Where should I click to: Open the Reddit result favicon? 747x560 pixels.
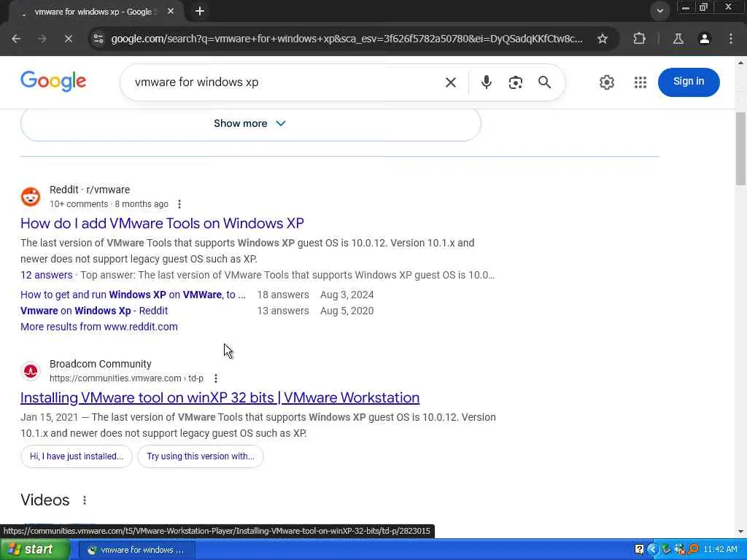pos(31,197)
